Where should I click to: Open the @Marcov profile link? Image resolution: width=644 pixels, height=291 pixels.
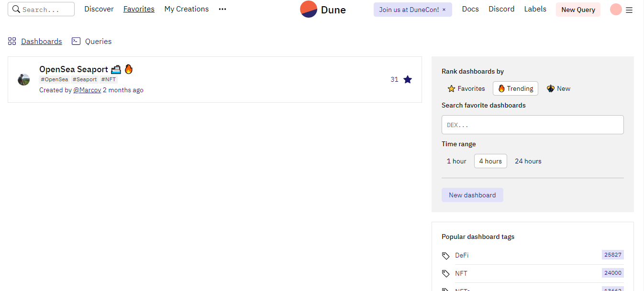(x=87, y=90)
